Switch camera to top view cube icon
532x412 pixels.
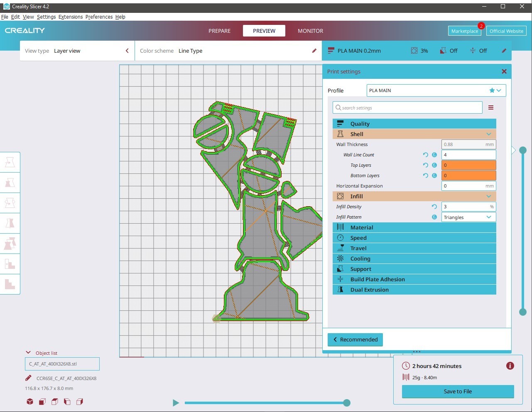point(55,401)
